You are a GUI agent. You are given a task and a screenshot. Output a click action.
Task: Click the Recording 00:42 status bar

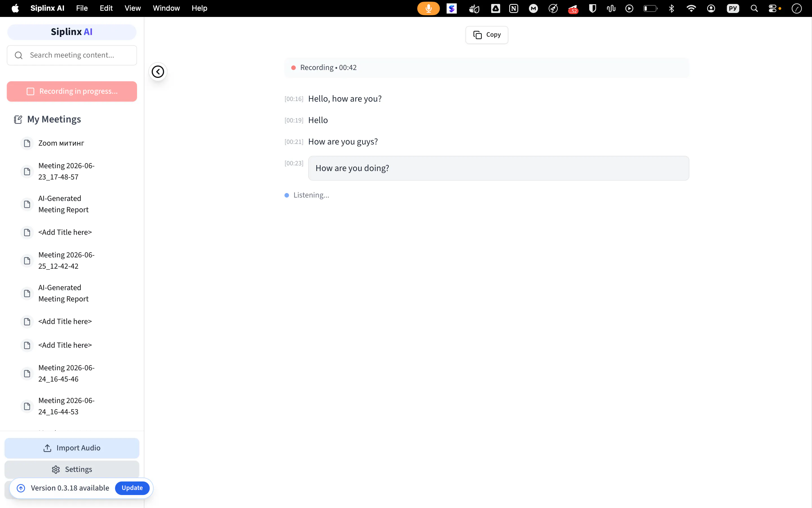point(487,67)
